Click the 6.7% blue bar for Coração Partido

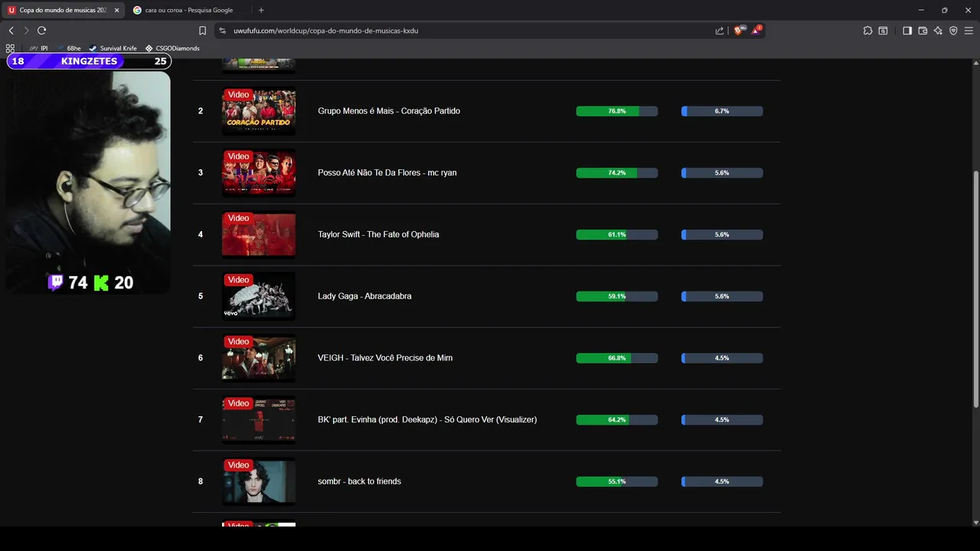coord(722,111)
